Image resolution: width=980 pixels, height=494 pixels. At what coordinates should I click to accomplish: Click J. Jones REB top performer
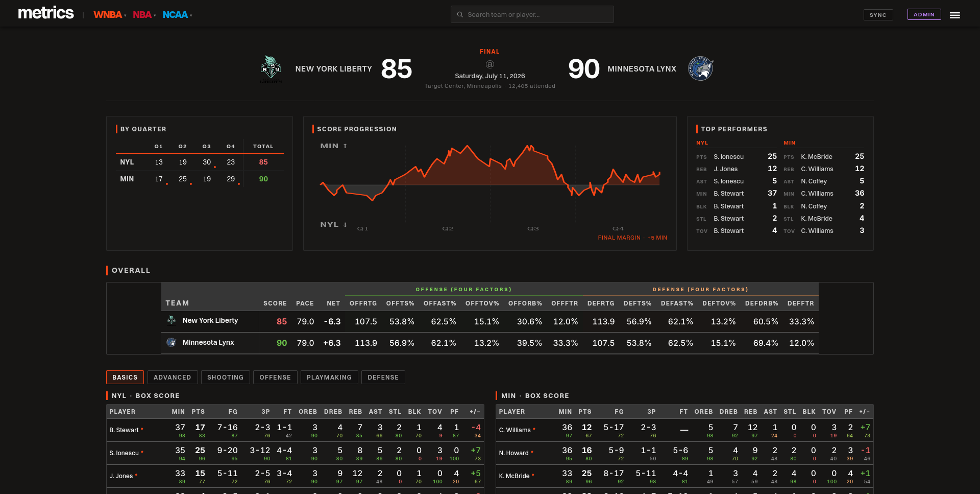(x=725, y=169)
